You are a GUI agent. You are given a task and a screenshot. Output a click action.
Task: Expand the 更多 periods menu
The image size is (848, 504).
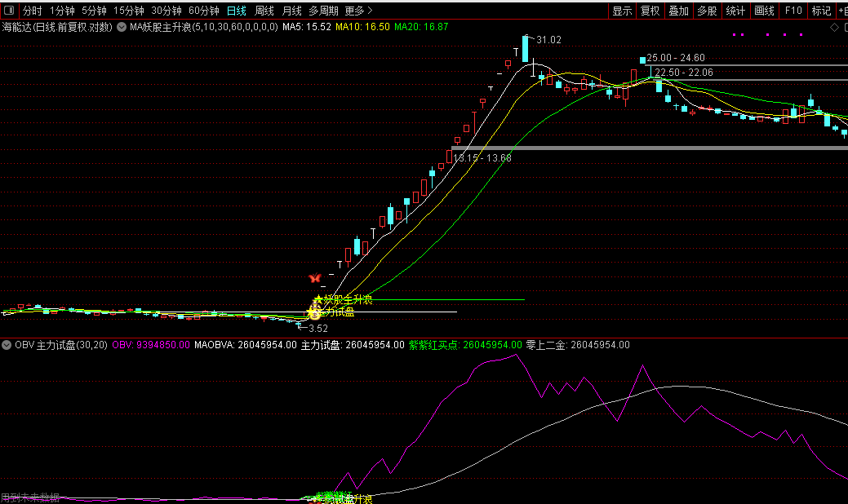click(358, 11)
